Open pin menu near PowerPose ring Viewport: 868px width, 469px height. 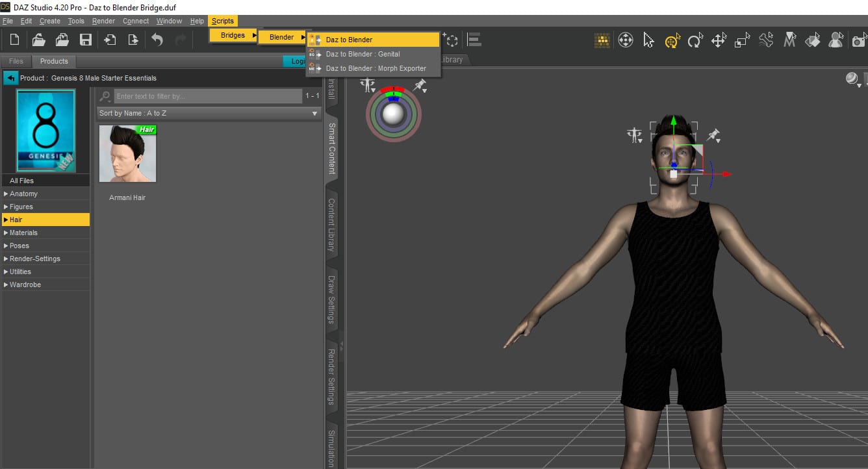(420, 85)
